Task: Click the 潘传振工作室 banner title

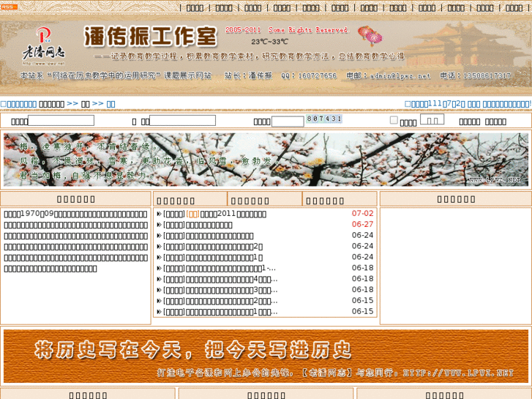Action: click(x=150, y=36)
